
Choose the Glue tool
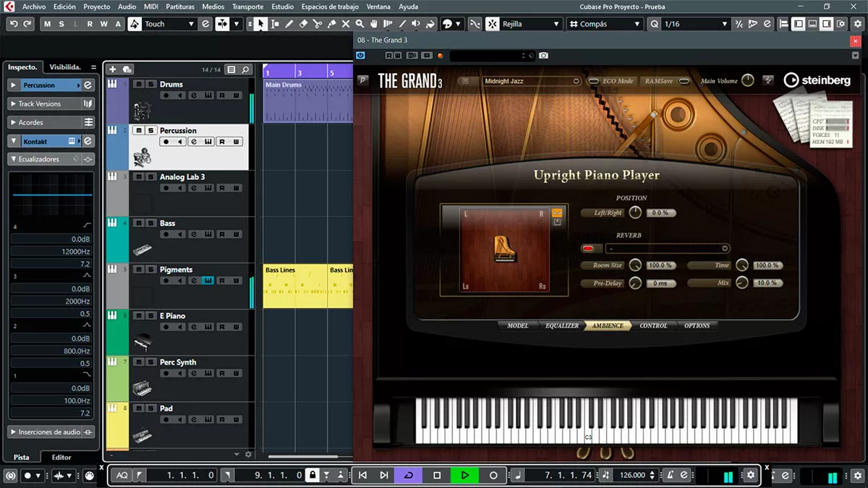[x=331, y=24]
